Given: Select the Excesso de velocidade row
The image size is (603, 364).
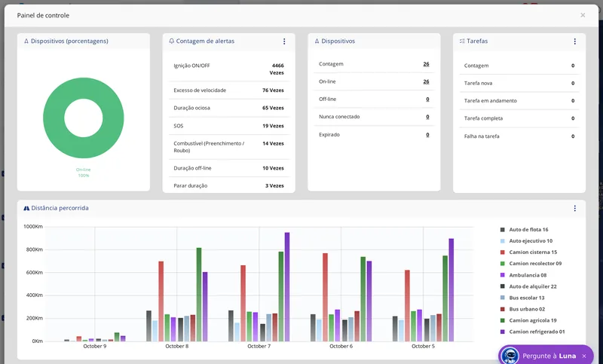Looking at the screenshot, I should pos(229,90).
